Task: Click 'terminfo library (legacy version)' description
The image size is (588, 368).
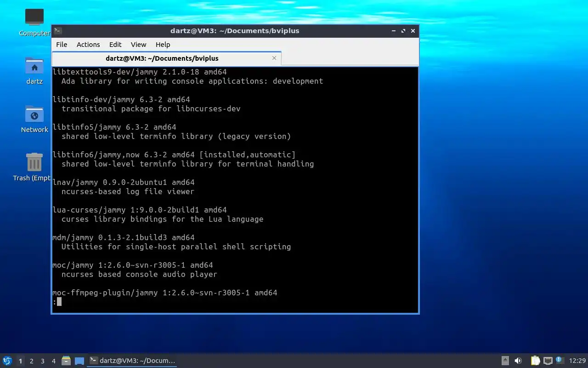Action: tap(215, 136)
